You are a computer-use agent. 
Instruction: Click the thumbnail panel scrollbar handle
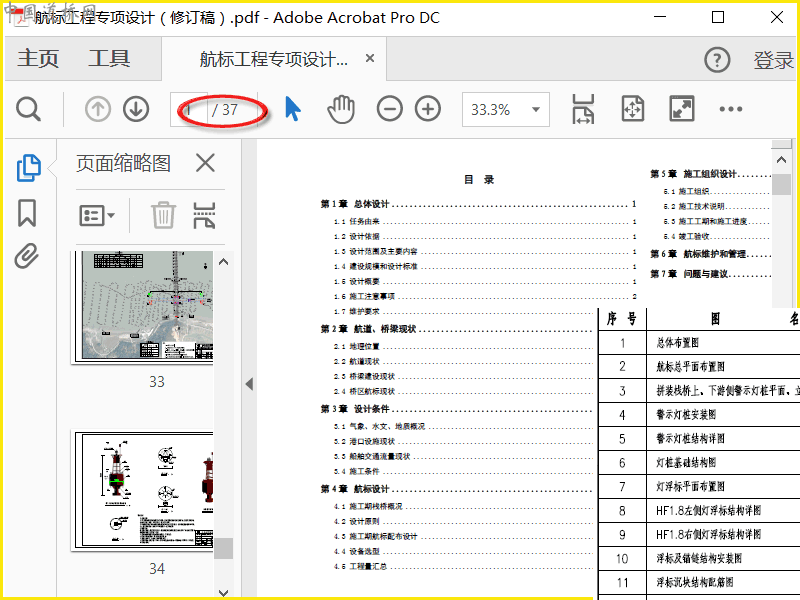pyautogui.click(x=223, y=548)
